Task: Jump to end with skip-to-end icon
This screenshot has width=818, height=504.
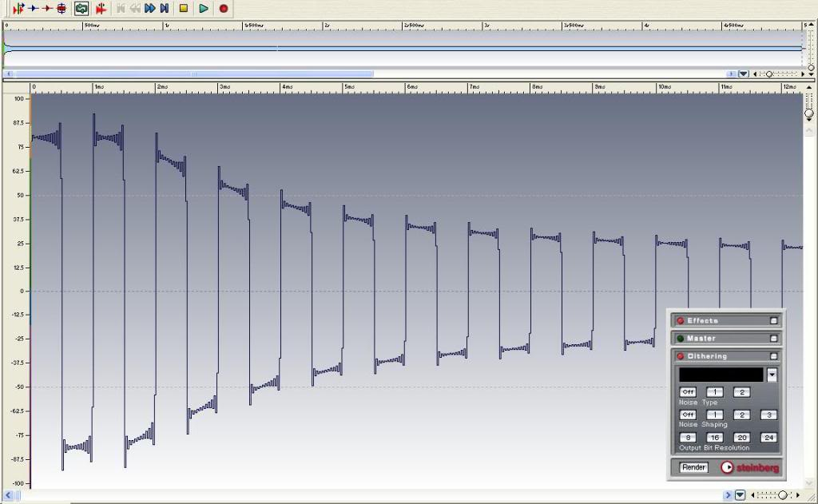Action: (x=164, y=8)
